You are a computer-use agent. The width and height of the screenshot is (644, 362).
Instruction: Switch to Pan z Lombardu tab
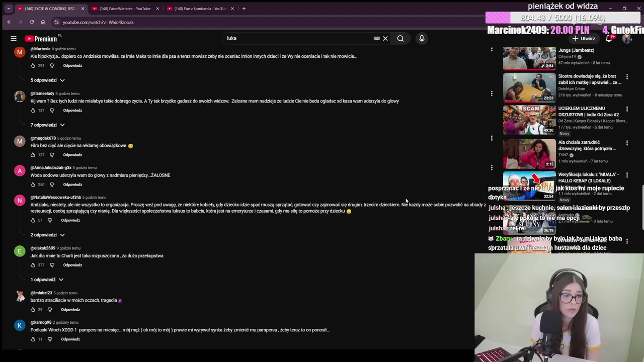coord(200,9)
